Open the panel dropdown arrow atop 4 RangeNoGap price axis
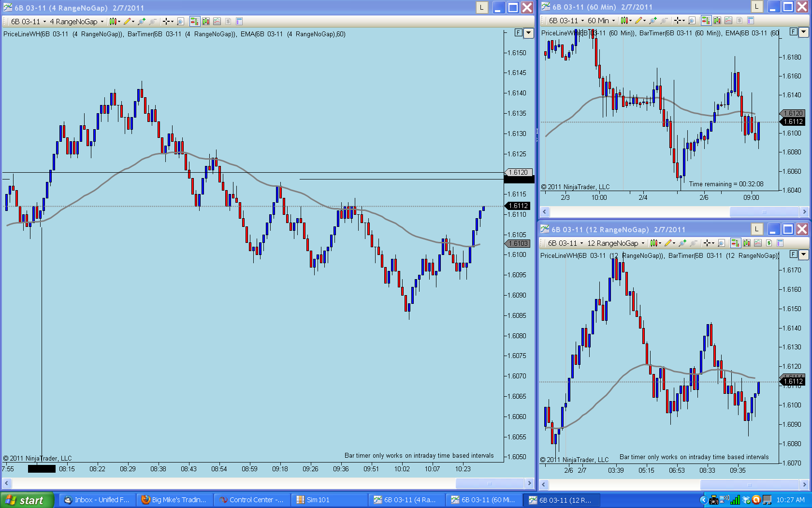 pyautogui.click(x=529, y=33)
